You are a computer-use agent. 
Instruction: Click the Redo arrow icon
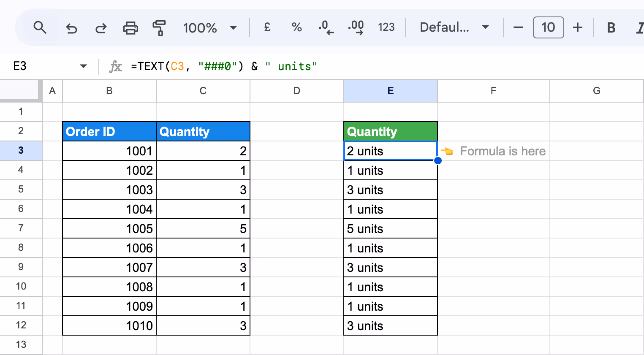(101, 28)
